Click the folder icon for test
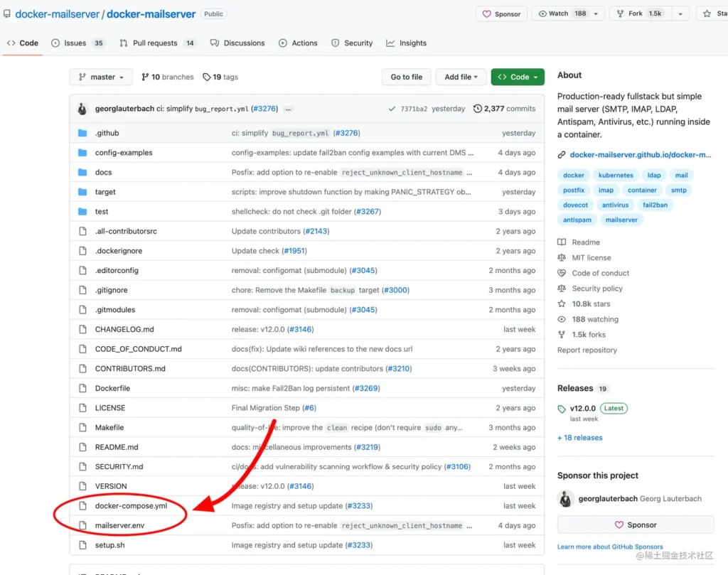The image size is (728, 575). [82, 212]
